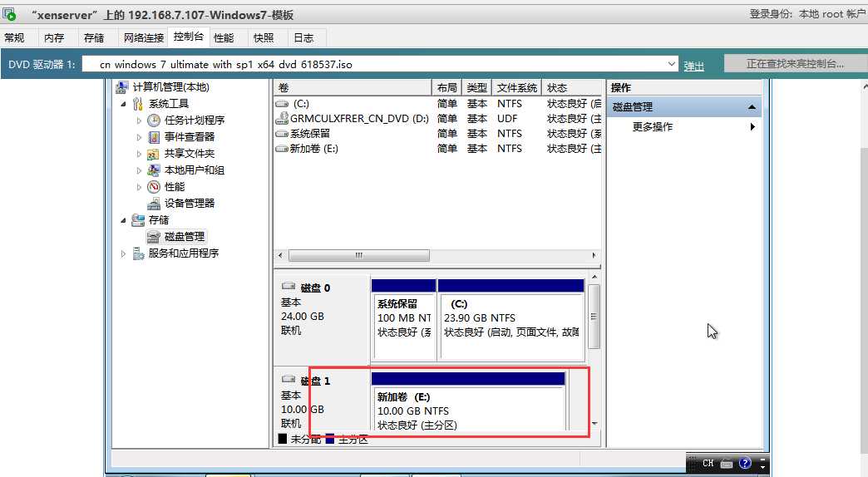Sort by the 文件系统 column header
This screenshot has height=477, width=868.
(x=516, y=87)
